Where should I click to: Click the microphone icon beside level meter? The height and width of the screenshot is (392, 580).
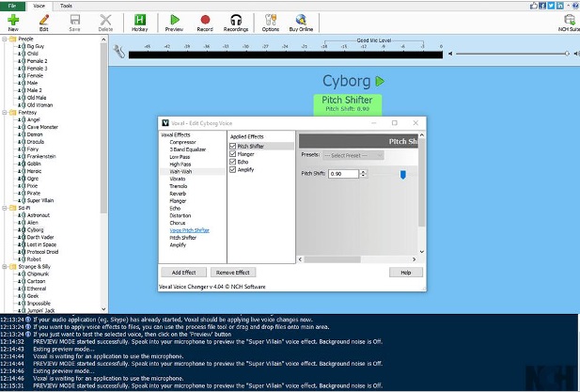[118, 52]
